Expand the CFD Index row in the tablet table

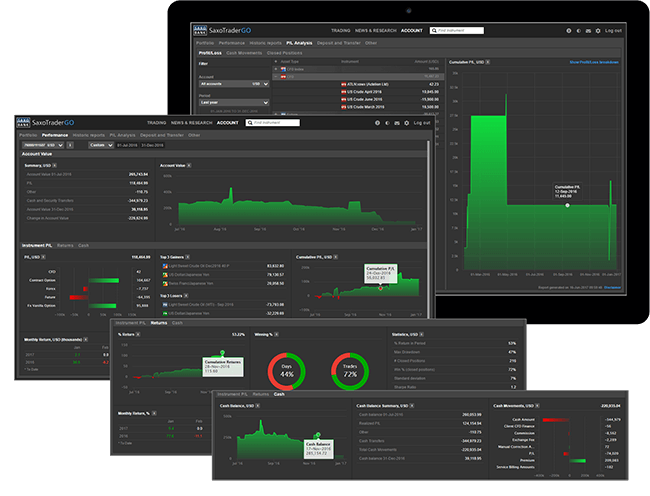tap(276, 69)
